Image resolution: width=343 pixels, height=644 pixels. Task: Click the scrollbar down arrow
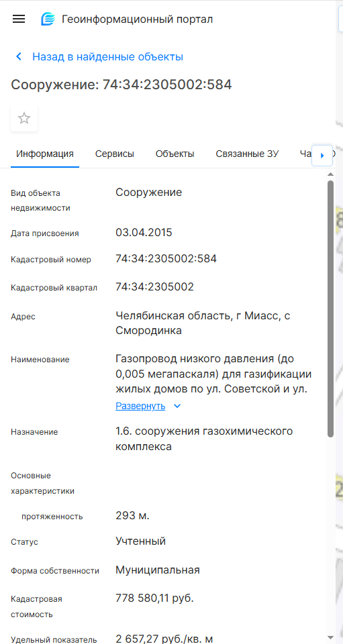pos(331,637)
